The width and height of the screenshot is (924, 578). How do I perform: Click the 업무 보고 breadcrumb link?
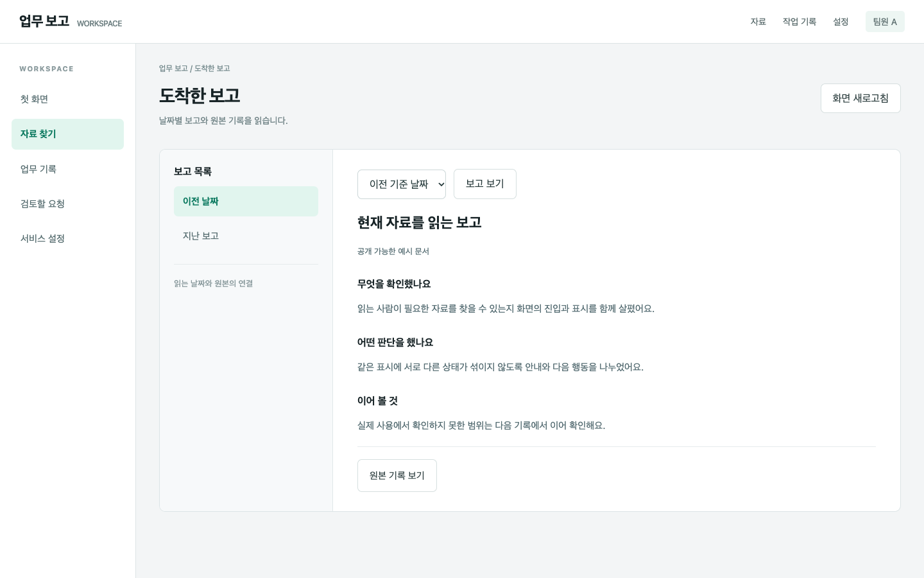tap(173, 68)
